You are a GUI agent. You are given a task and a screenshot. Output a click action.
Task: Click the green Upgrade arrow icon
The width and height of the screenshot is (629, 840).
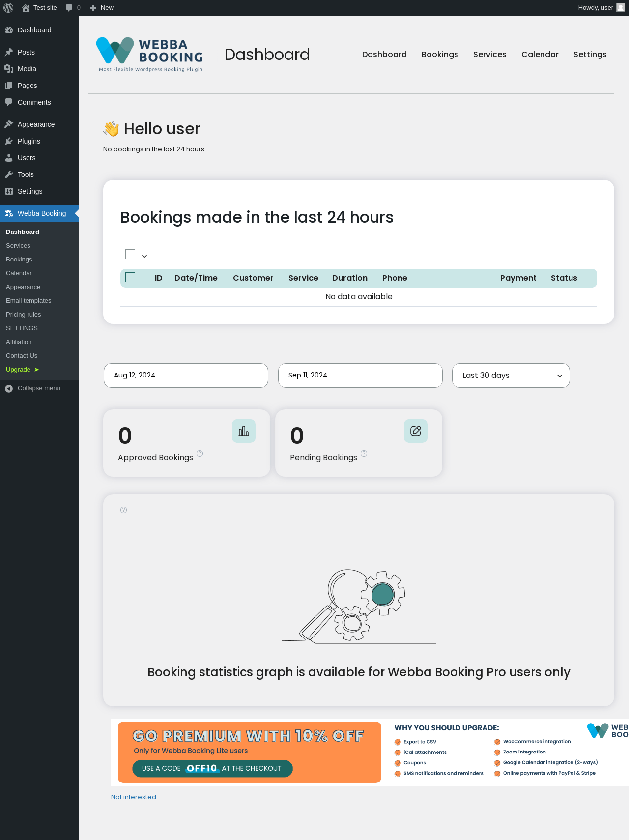pos(36,370)
